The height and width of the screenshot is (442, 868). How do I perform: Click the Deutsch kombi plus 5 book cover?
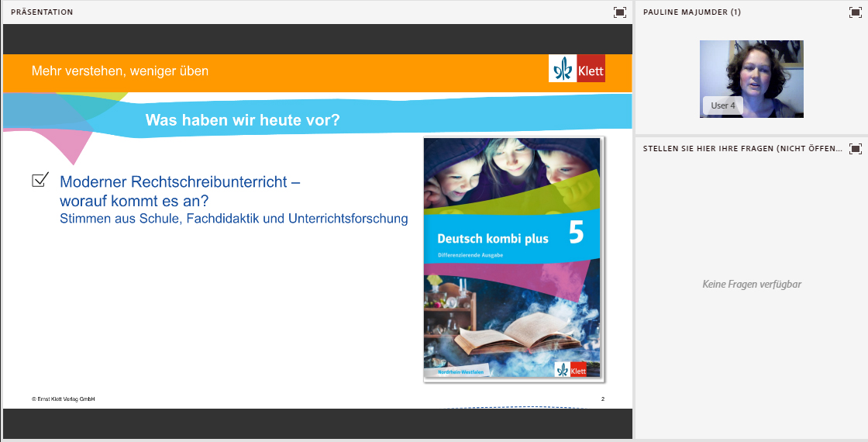513,259
